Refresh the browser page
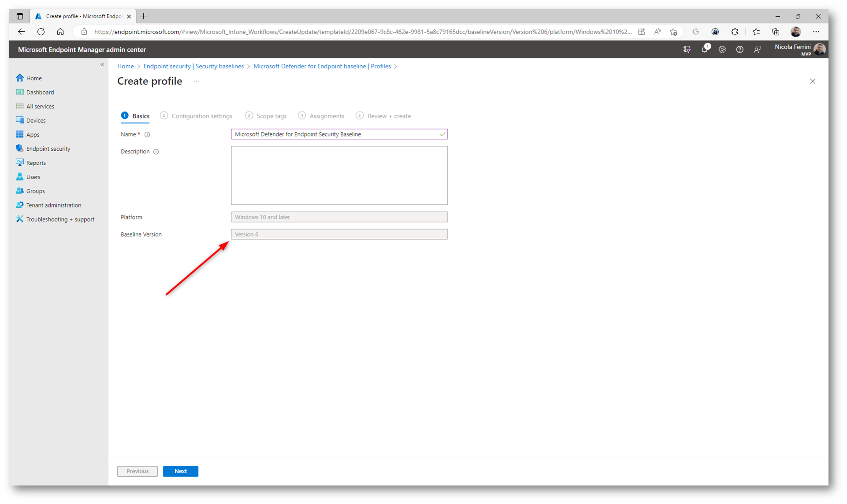This screenshot has height=504, width=847. tap(41, 32)
